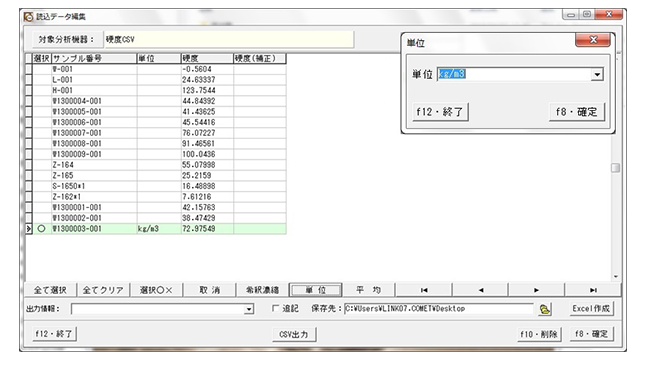Click the 選択 column header

click(x=41, y=58)
